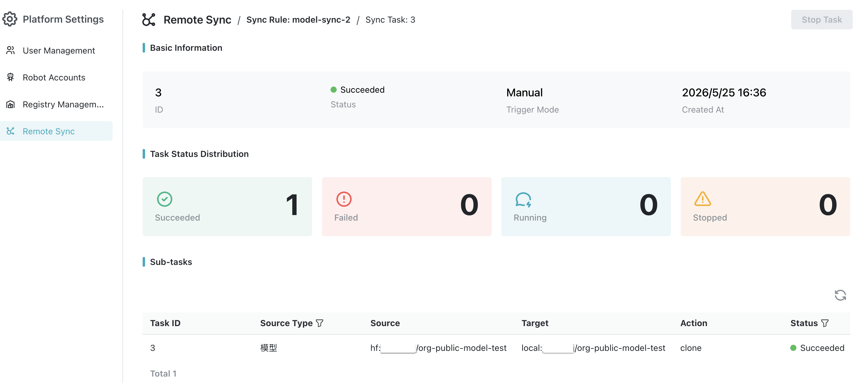Click the Stopped count 0
This screenshot has height=383, width=868.
pyautogui.click(x=828, y=204)
